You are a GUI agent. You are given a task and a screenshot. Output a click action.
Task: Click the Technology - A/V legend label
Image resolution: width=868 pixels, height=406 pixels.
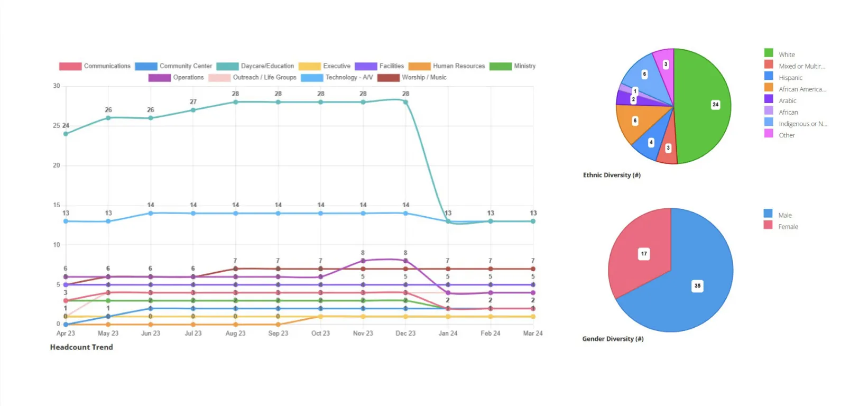click(x=349, y=77)
